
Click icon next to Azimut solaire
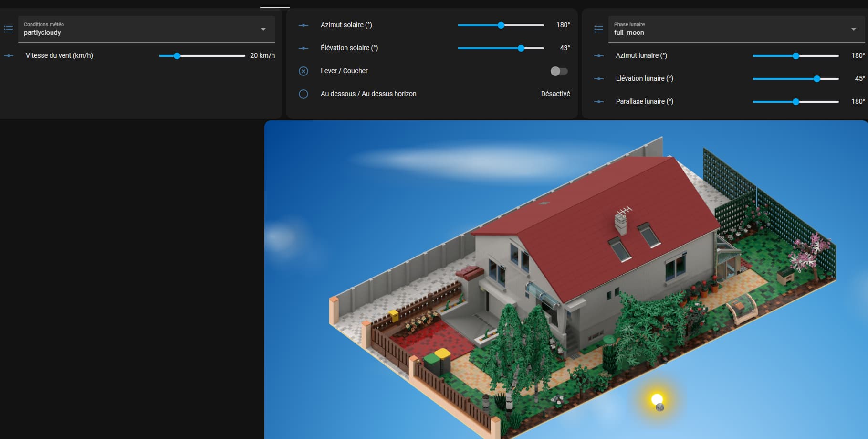click(303, 25)
